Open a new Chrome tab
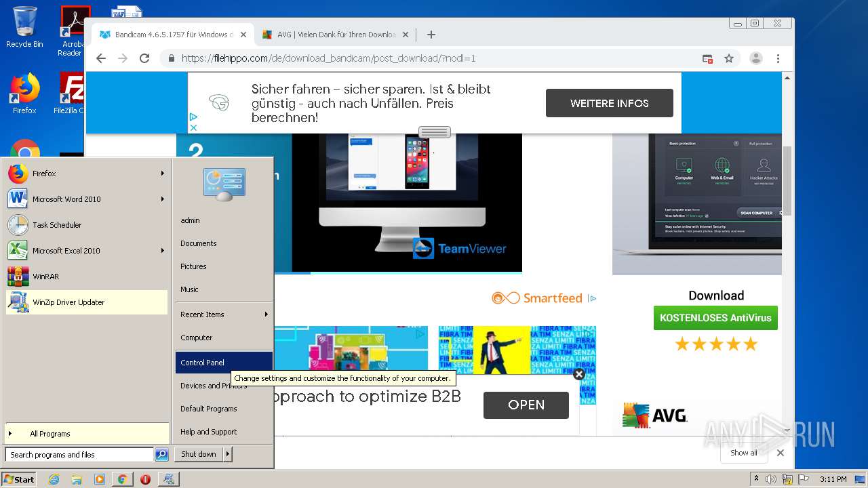 click(431, 35)
